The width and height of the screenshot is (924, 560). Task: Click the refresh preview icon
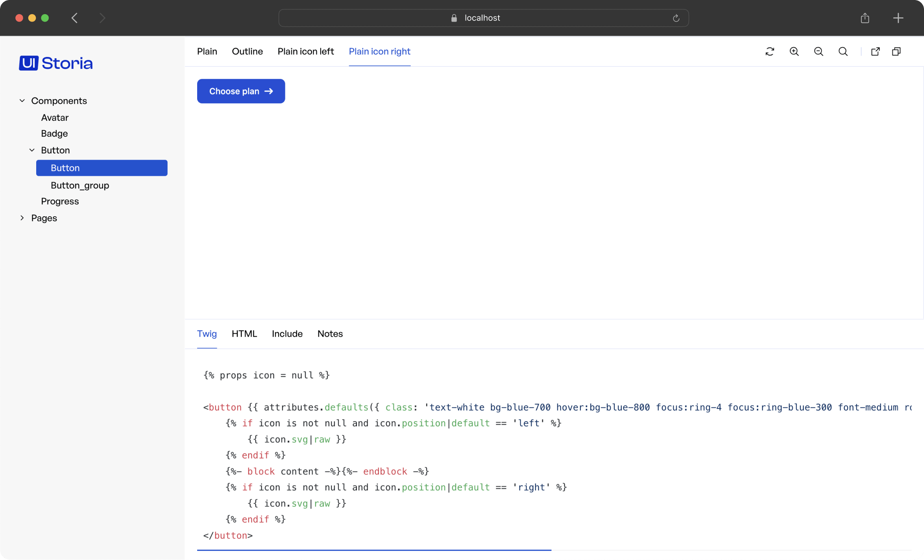770,52
